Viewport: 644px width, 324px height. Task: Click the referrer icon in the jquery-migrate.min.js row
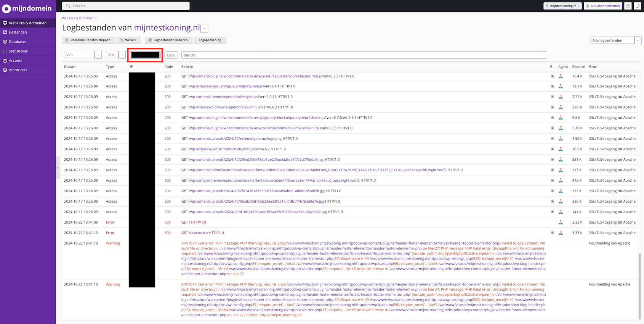tap(553, 86)
